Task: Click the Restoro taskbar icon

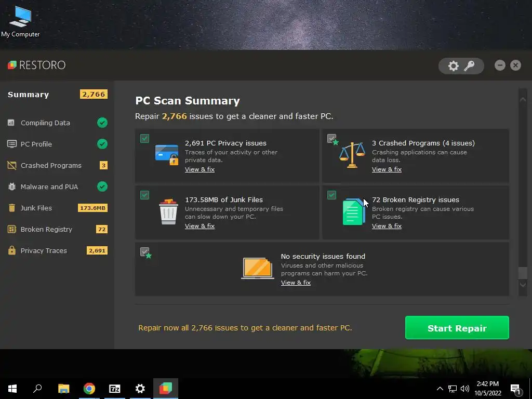Action: 166,389
